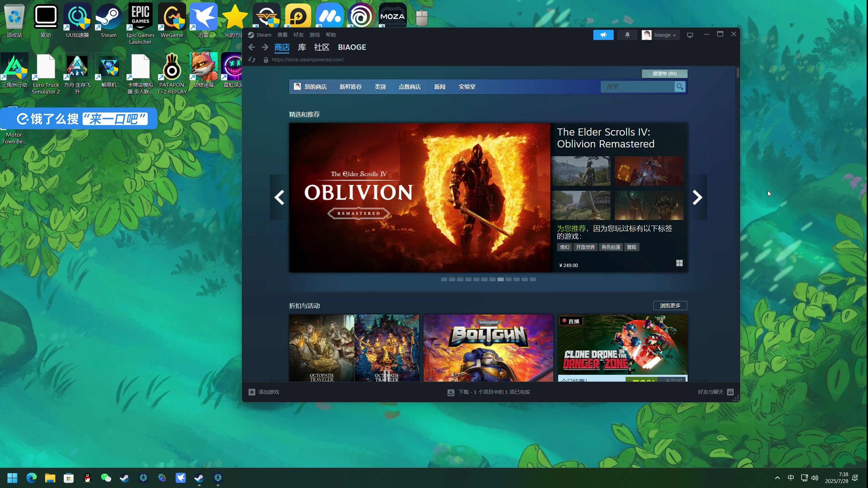Click the 开放世界 tag
This screenshot has height=488, width=868.
[x=585, y=247]
